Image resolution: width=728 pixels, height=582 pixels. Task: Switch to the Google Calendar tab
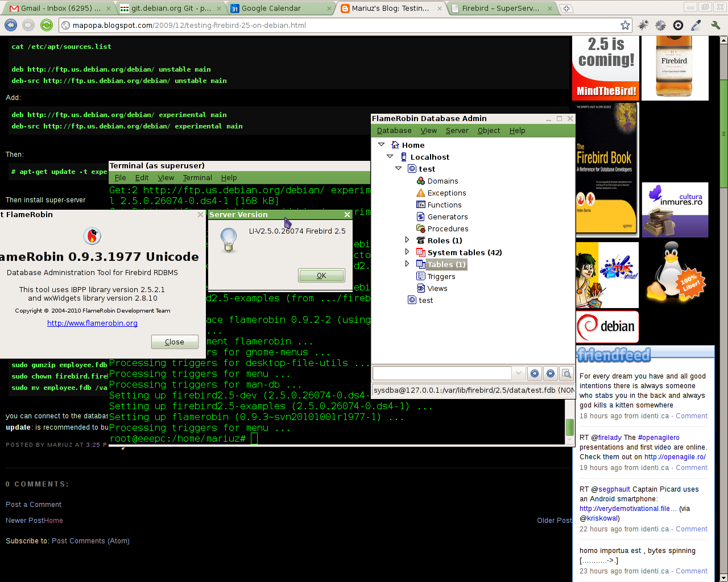click(280, 8)
